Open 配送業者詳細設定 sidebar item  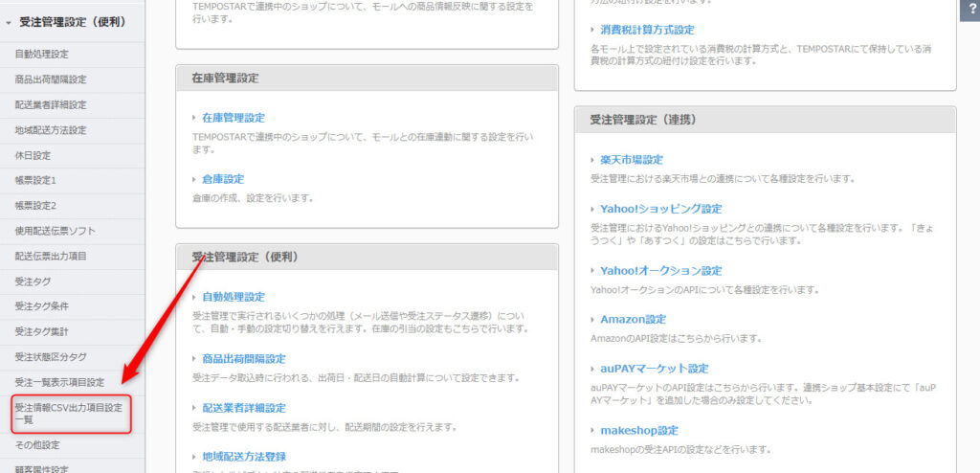point(50,105)
